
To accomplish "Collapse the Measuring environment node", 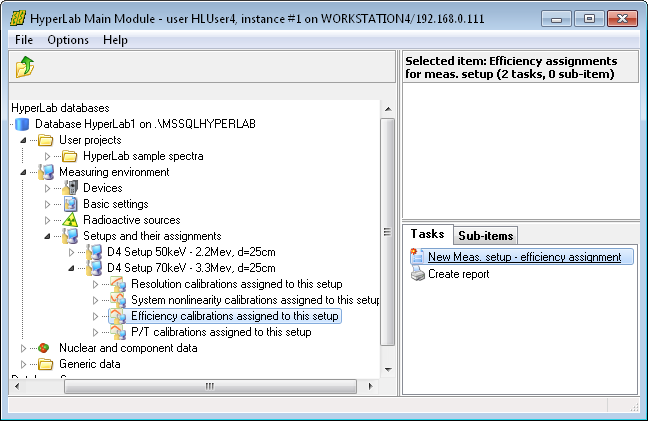I will (23, 172).
